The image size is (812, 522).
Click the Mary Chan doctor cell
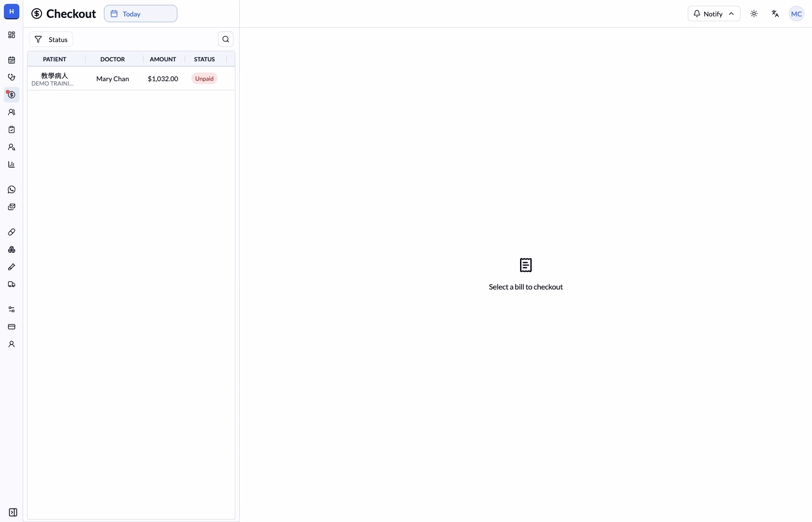point(113,79)
